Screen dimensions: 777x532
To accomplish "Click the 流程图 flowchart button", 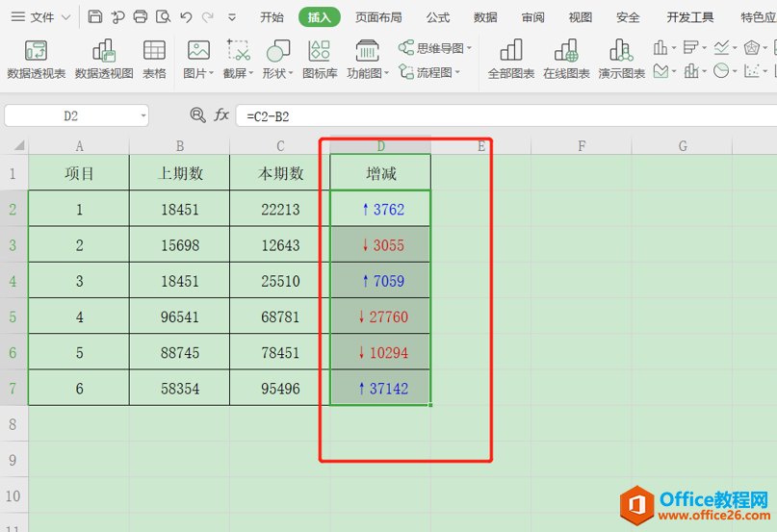I will 429,73.
